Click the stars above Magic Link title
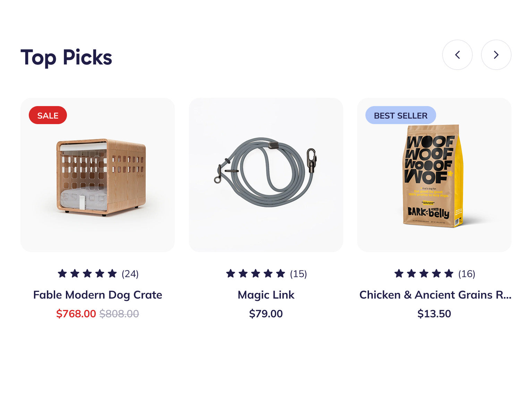This screenshot has height=399, width=532. click(256, 274)
